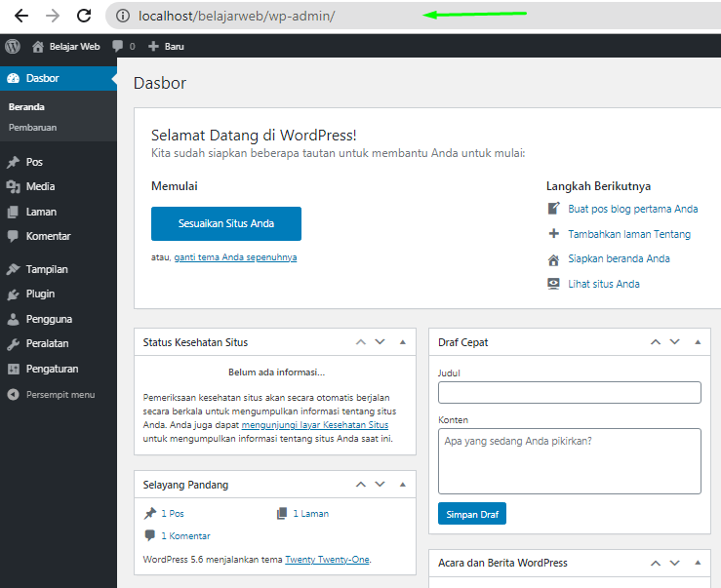721x588 pixels.
Task: Toggle the Draf Cepat panel triangle
Action: tap(698, 342)
